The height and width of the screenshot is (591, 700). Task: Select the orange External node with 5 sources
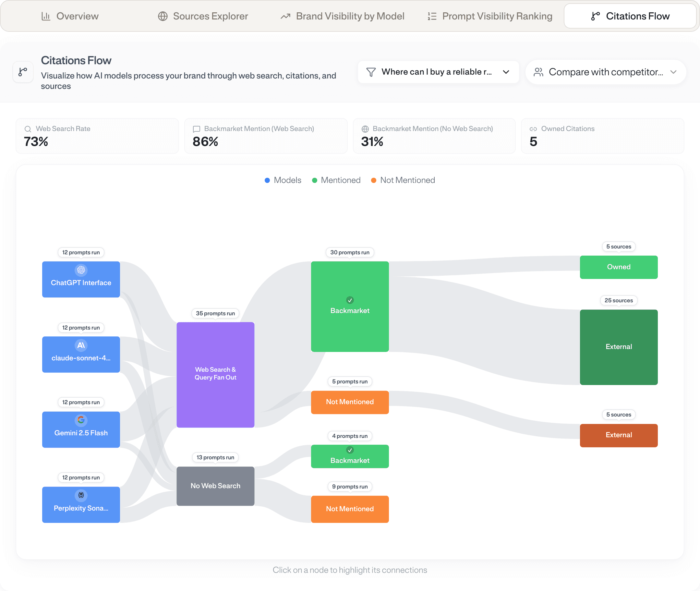[619, 435]
